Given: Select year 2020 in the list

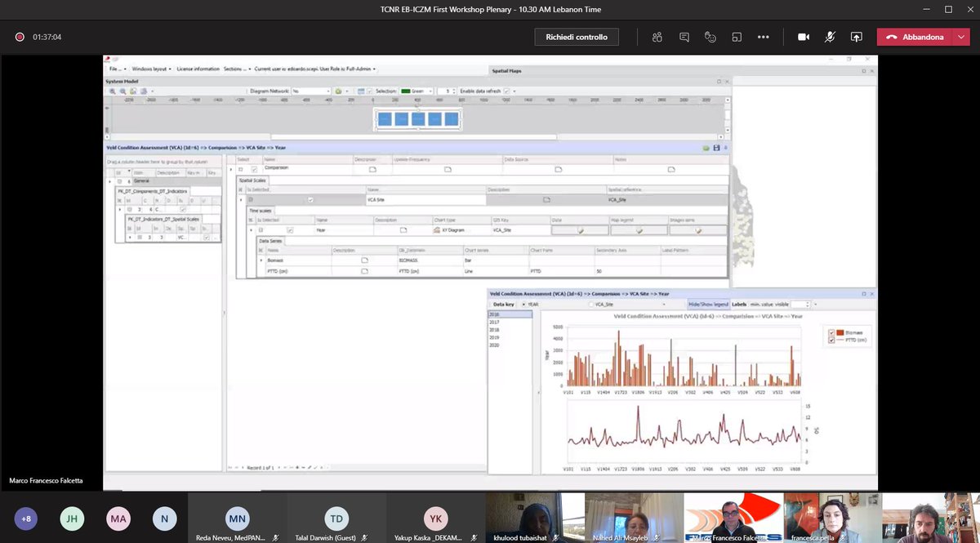Looking at the screenshot, I should (x=511, y=344).
